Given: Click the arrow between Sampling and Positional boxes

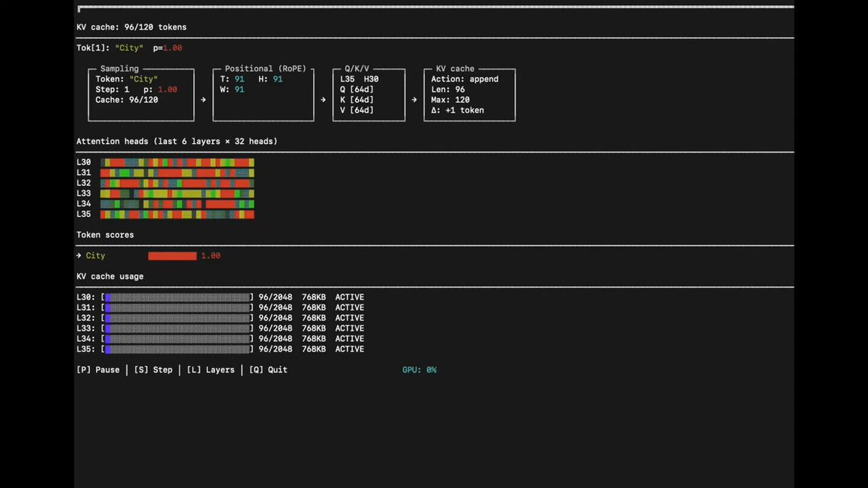Looking at the screenshot, I should [204, 100].
